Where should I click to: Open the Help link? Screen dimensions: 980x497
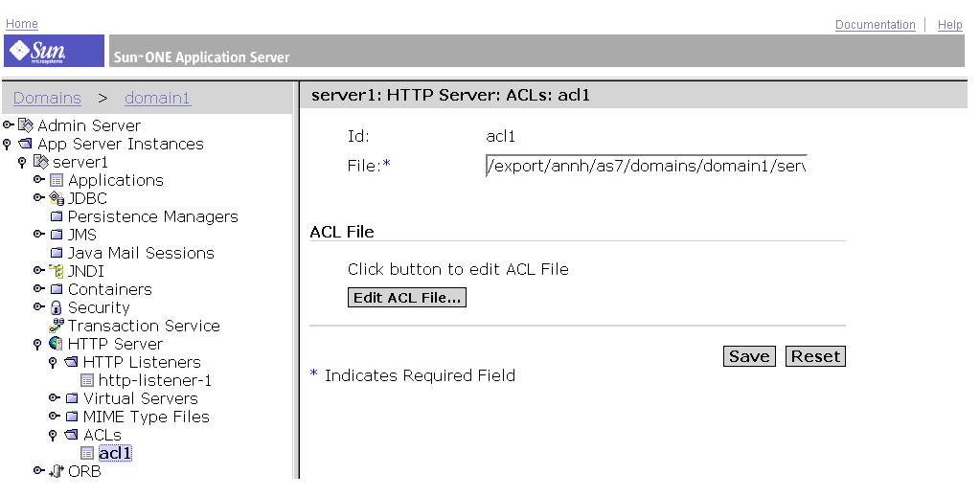[x=949, y=24]
